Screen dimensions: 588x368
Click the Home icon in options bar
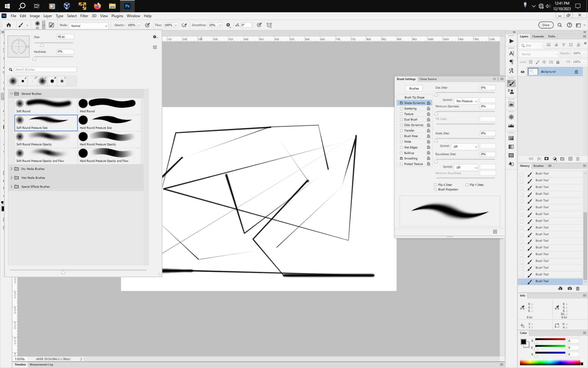tap(9, 25)
